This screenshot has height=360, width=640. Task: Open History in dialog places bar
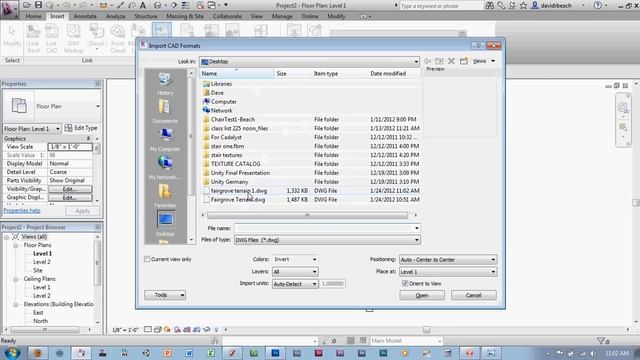point(165,84)
